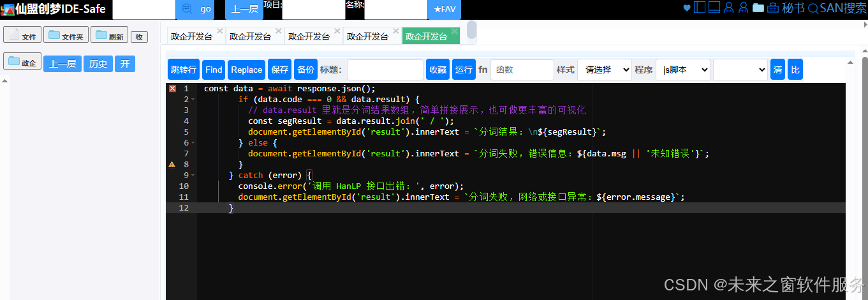Click the 比 compare button
This screenshot has height=300, width=868.
[x=795, y=70]
